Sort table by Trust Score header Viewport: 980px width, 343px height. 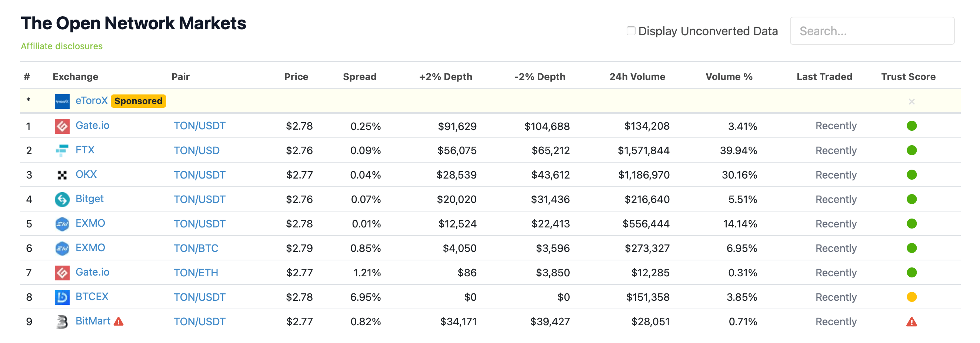pyautogui.click(x=908, y=77)
